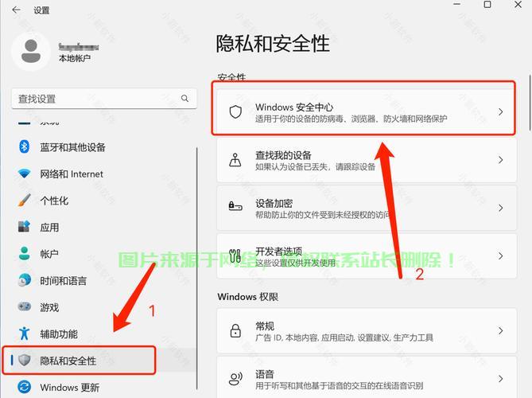Click the 本地帐户 label under username
Image resolution: width=532 pixels, height=398 pixels.
74,58
